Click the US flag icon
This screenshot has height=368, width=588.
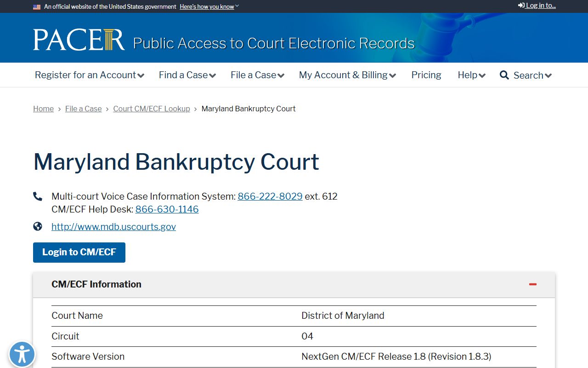tap(37, 7)
